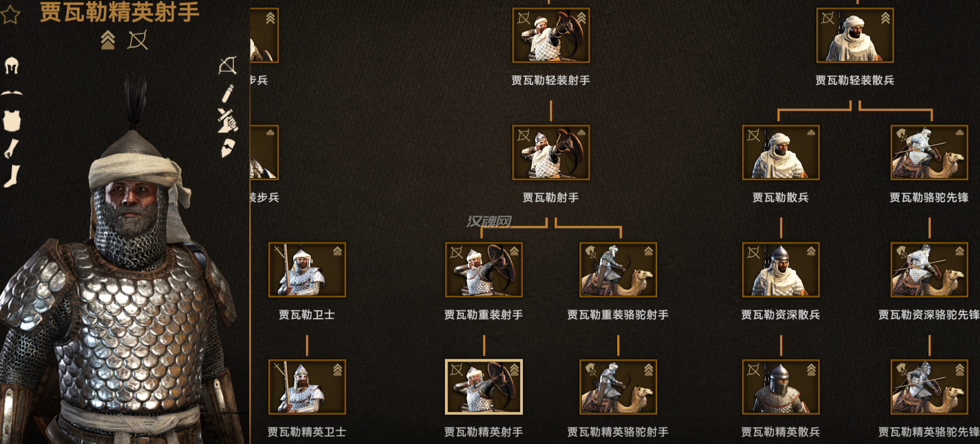This screenshot has height=444, width=980.
Task: Open the 贾瓦勒精英卫士 troop portrait
Action: pyautogui.click(x=307, y=387)
